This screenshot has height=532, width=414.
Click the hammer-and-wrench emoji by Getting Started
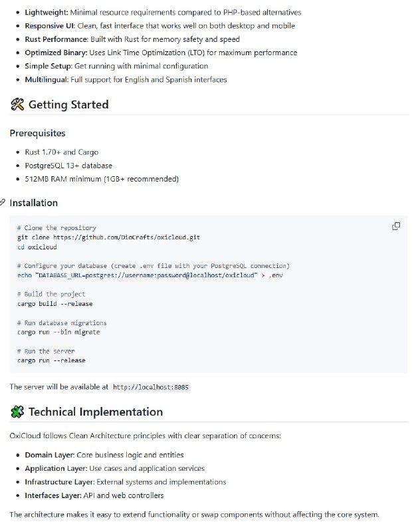17,104
